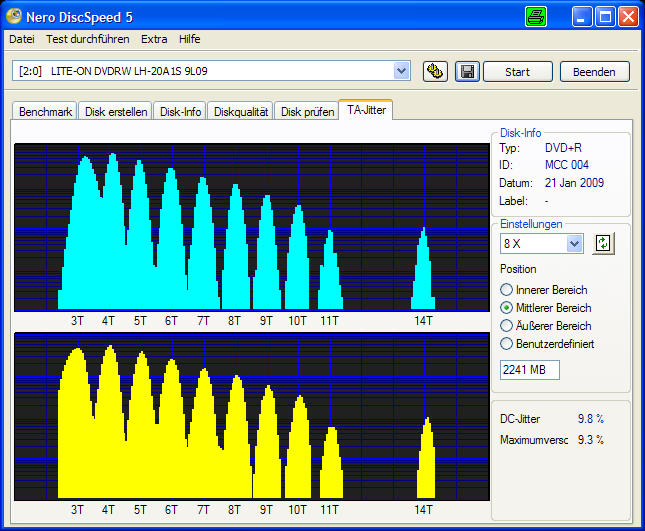This screenshot has width=645, height=531.
Task: Select Innerer Bereich radio button
Action: [506, 290]
